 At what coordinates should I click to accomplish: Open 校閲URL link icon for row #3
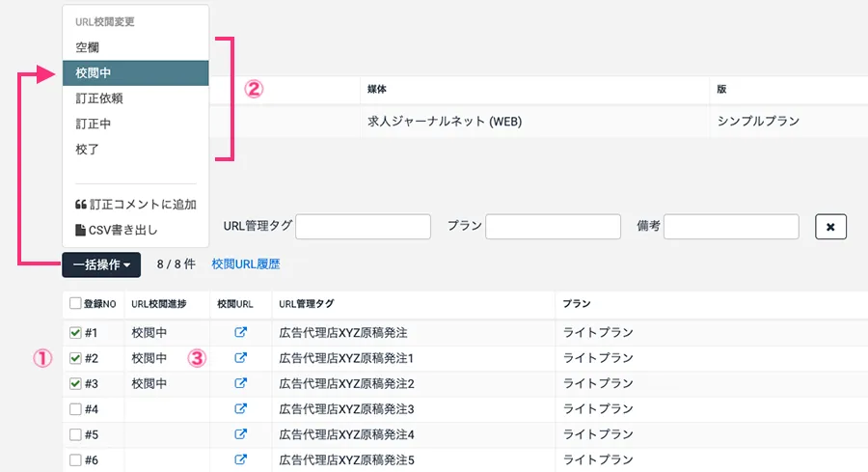[240, 383]
